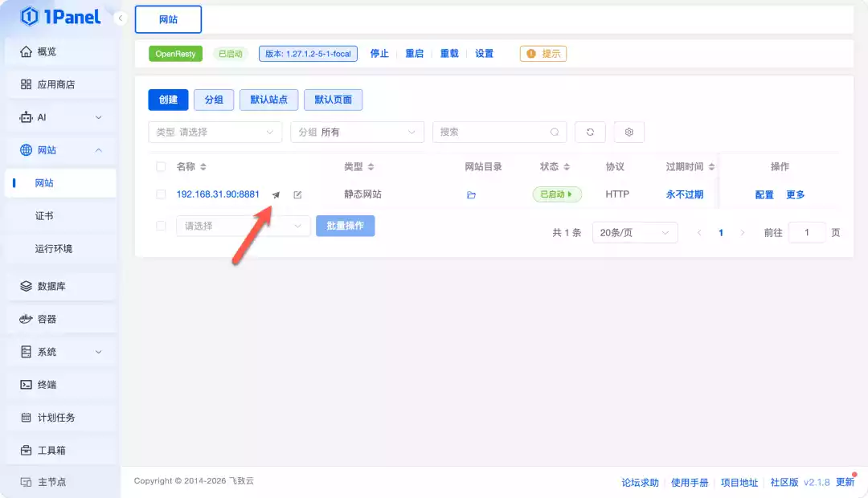The width and height of the screenshot is (868, 498).
Task: Click the 创建 create button
Action: tap(168, 100)
